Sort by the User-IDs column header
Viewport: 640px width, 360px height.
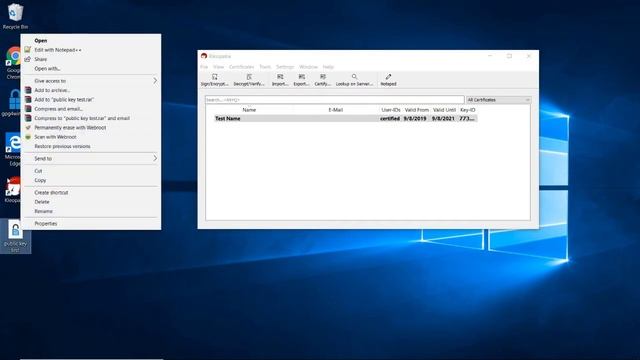click(391, 110)
